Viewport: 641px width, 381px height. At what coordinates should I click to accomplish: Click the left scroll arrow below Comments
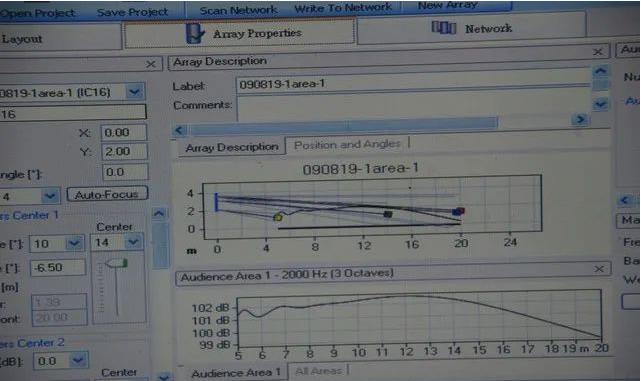179,130
